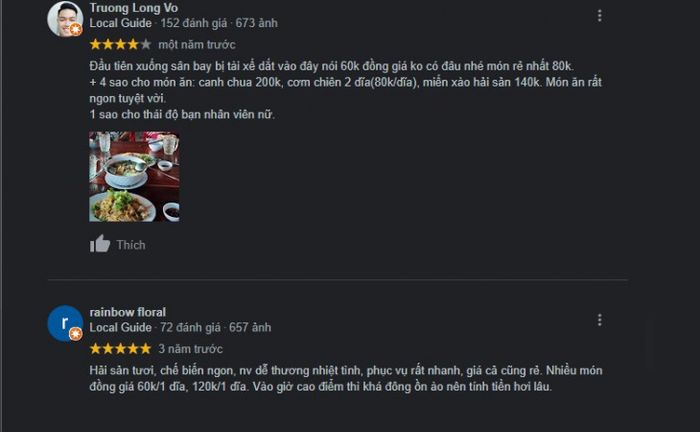Open the food photo thumbnail
The width and height of the screenshot is (700, 432).
[134, 177]
